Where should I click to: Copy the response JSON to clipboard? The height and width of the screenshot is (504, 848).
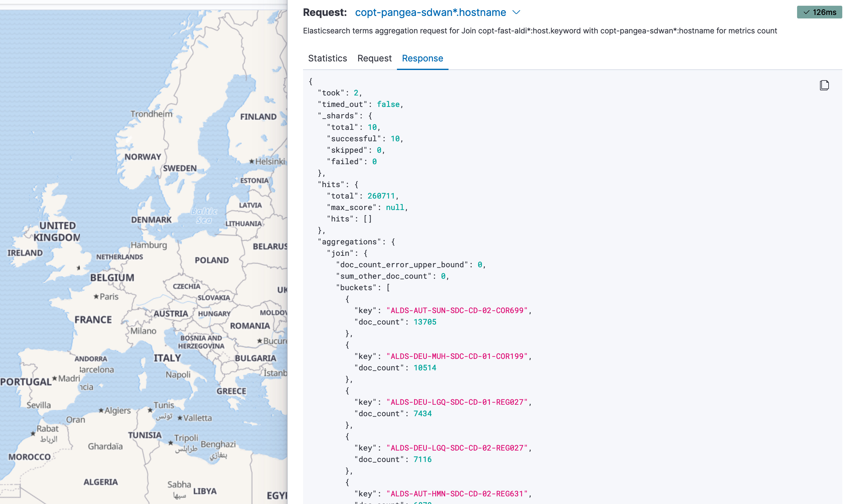(824, 85)
